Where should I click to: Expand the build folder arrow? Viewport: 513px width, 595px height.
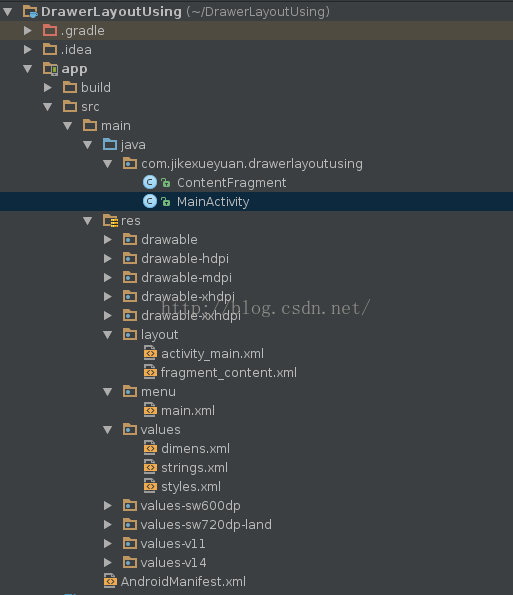(48, 88)
